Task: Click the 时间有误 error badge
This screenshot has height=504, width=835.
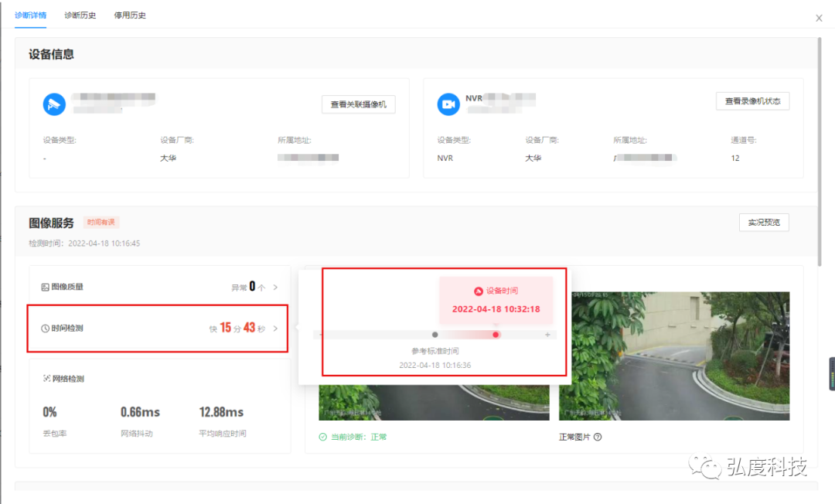Action: (x=101, y=223)
